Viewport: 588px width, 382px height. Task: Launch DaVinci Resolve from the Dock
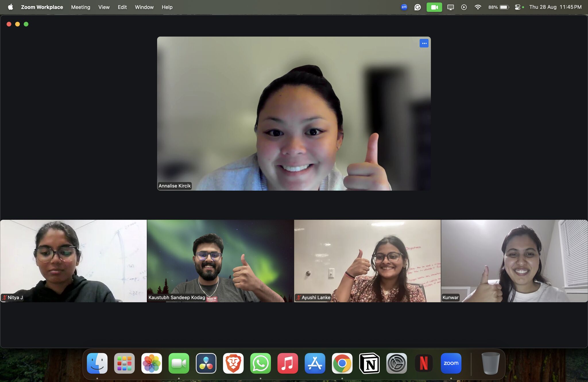[206, 363]
